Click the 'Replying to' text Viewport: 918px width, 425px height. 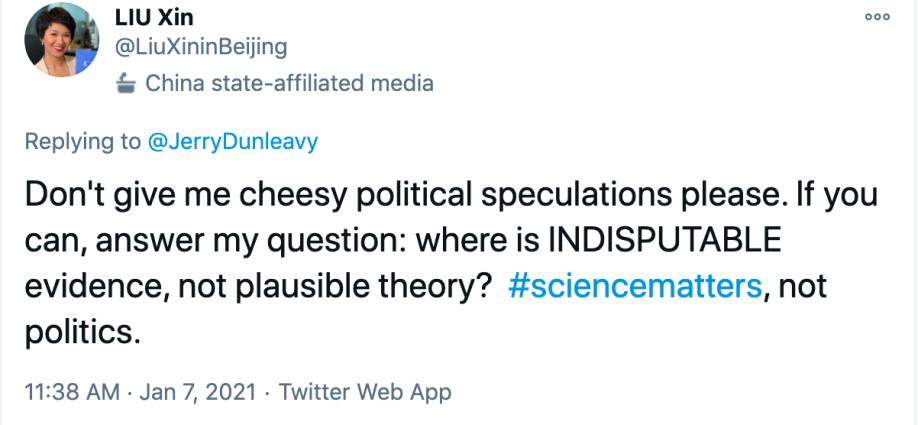82,142
